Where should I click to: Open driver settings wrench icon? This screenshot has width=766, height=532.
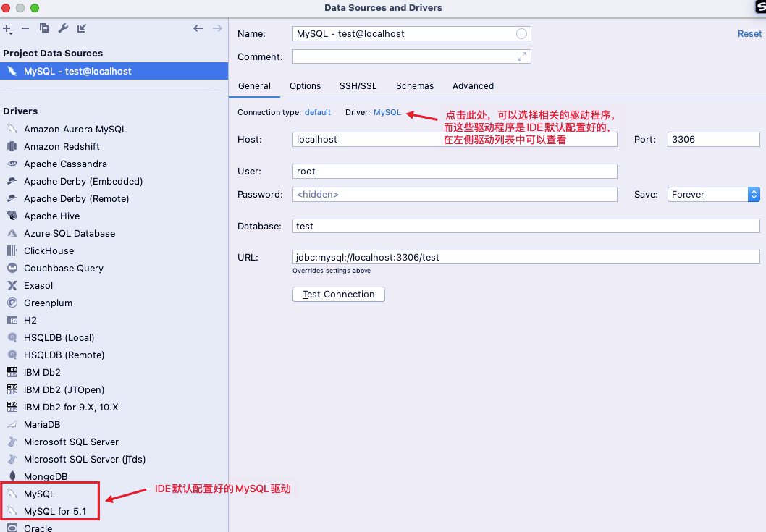pyautogui.click(x=63, y=28)
